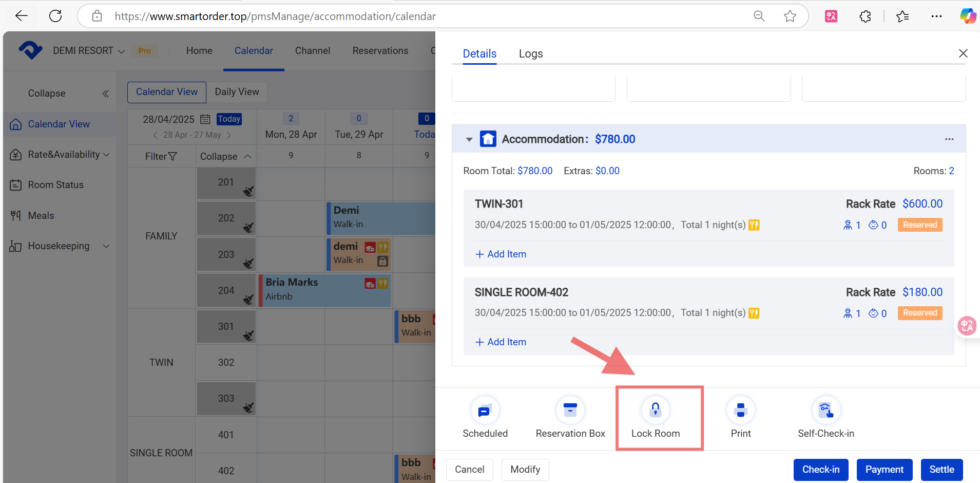
Task: Switch to Daily View tab
Action: pyautogui.click(x=237, y=92)
